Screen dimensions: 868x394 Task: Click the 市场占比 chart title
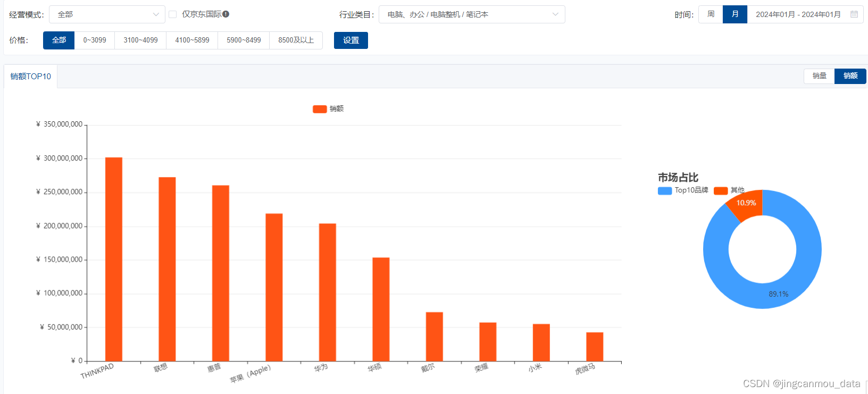(x=678, y=178)
